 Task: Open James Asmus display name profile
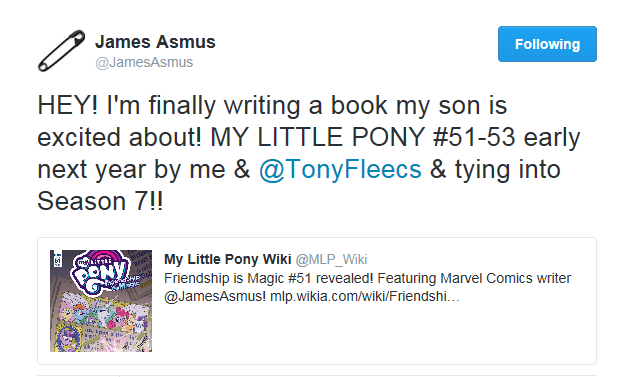coord(155,42)
